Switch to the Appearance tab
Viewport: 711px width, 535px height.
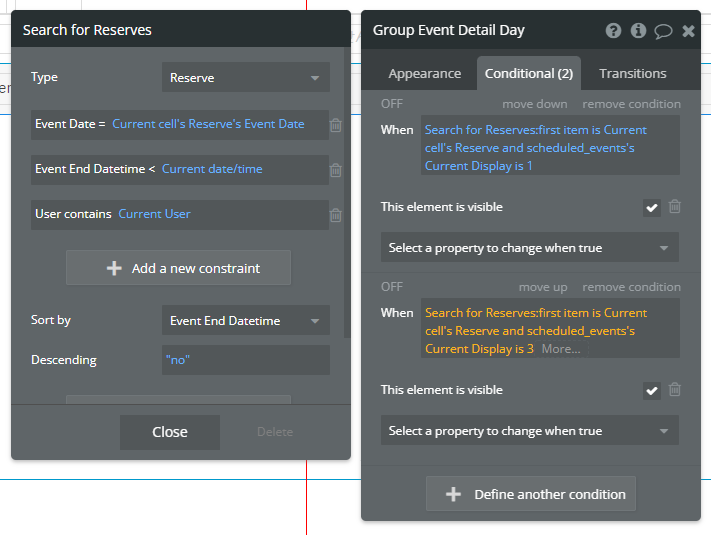[x=424, y=74]
